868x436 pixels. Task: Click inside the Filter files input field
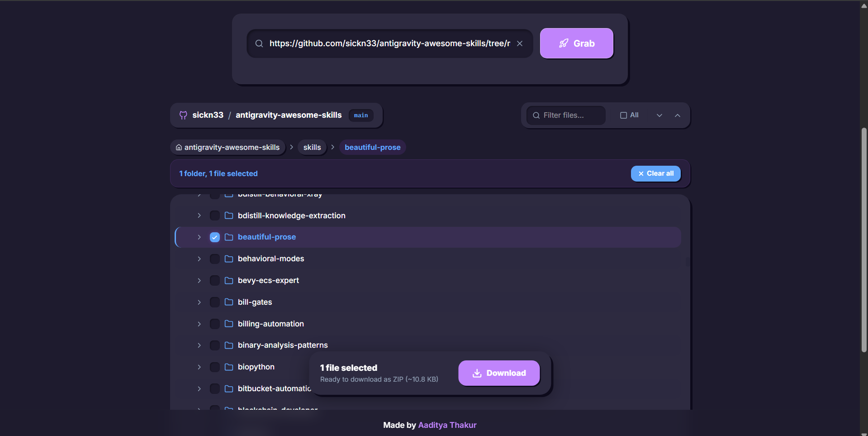[568, 115]
